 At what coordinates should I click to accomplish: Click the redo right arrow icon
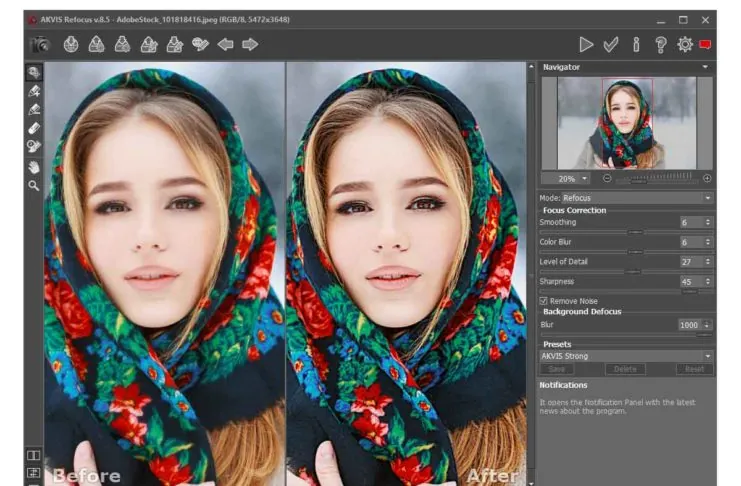(x=250, y=44)
